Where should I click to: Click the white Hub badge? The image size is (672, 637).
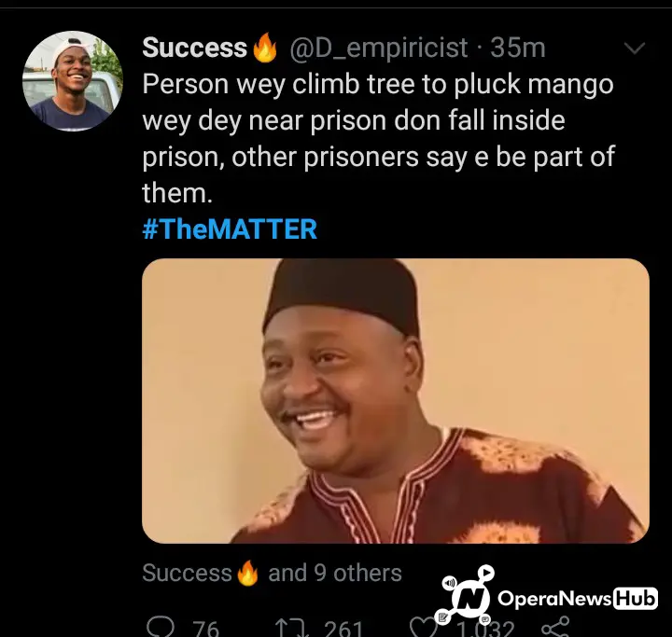pos(636,598)
